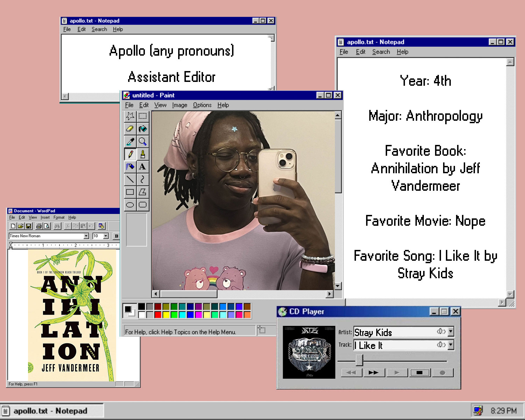525x420 pixels.
Task: Choose the Curve tool in Paint
Action: pyautogui.click(x=142, y=179)
